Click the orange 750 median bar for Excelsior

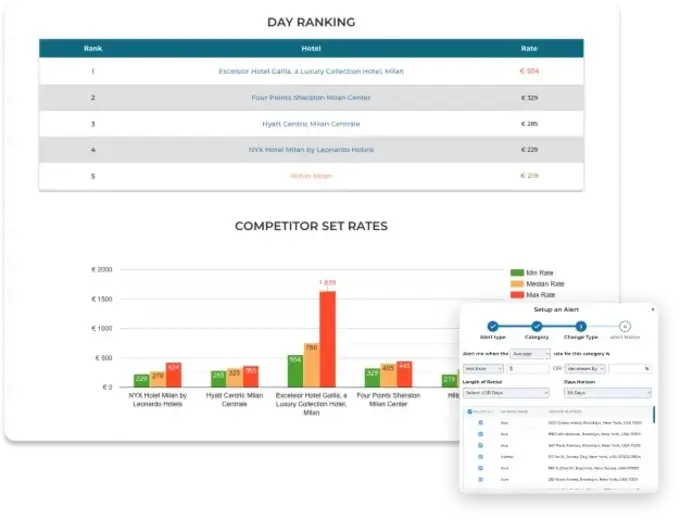coord(311,365)
